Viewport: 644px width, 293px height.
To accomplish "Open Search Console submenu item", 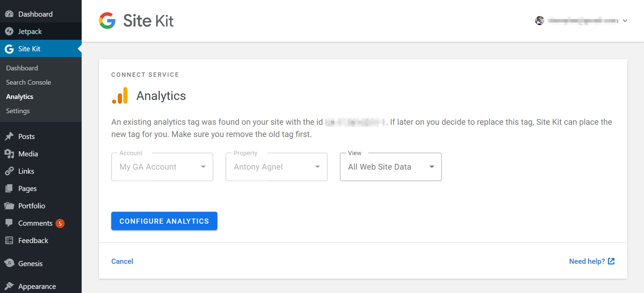I will [29, 82].
